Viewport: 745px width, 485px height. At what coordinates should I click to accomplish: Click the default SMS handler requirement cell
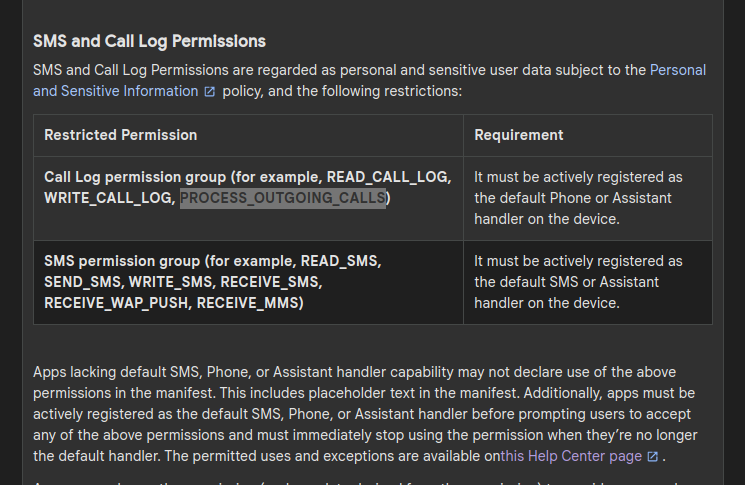click(587, 281)
